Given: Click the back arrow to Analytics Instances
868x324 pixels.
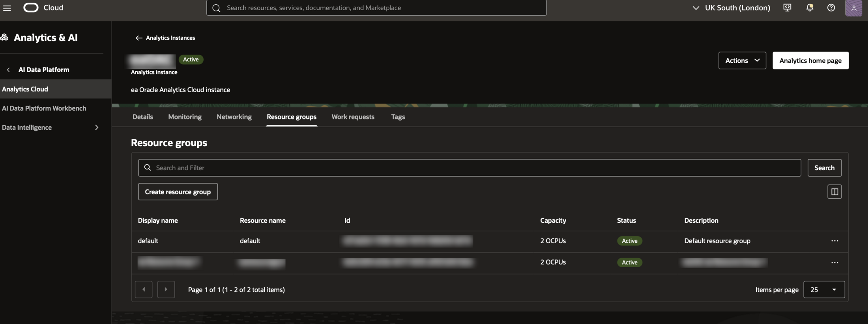Looking at the screenshot, I should click(138, 38).
